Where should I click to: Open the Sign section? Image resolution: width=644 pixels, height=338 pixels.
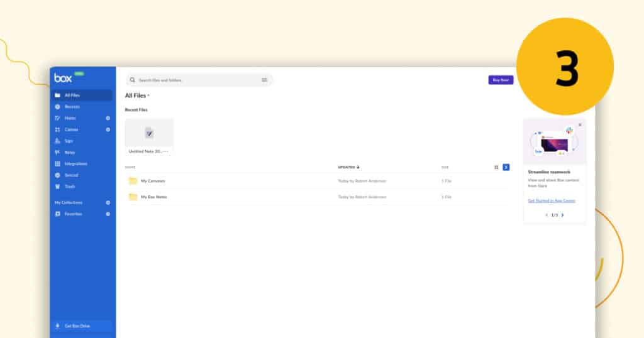pos(69,141)
